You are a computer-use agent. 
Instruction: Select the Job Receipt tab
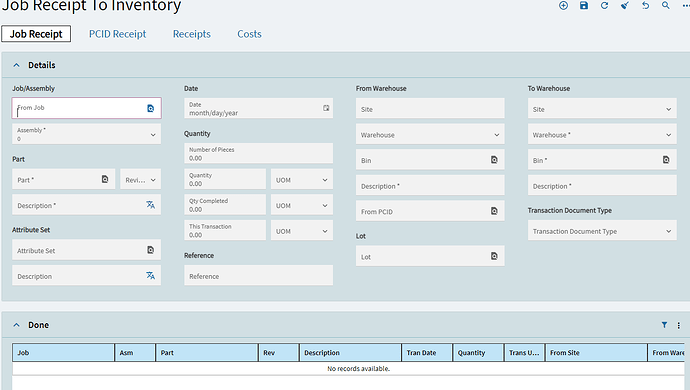click(36, 34)
